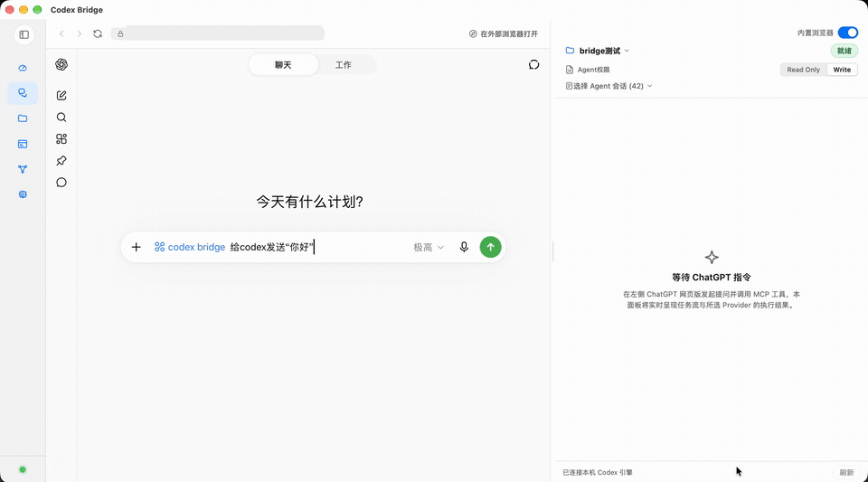
Task: Open the apps grid icon in ChatGPT sidebar
Action: pos(61,139)
